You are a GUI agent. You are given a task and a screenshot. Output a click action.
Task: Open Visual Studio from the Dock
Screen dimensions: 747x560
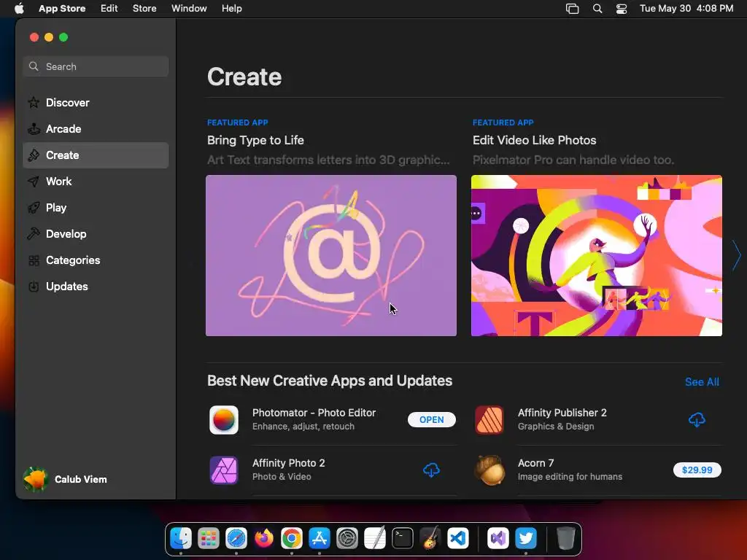tap(498, 539)
